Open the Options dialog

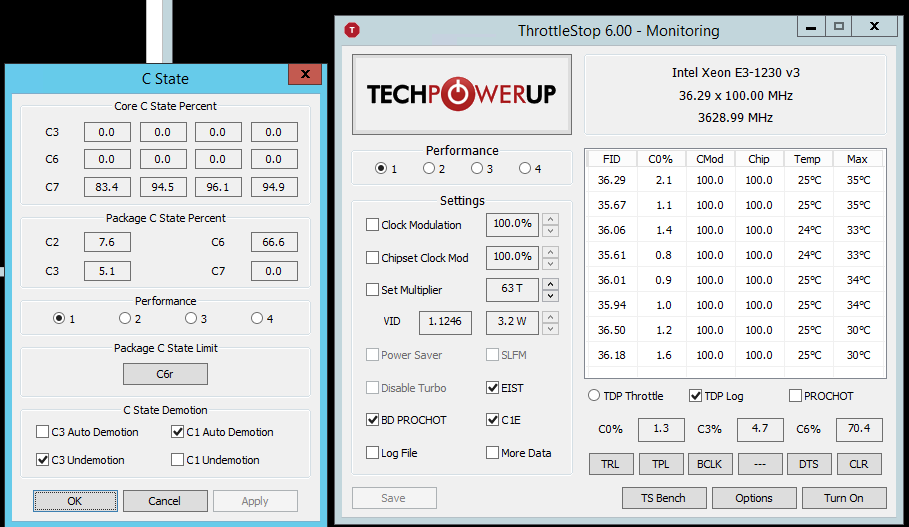click(x=754, y=498)
